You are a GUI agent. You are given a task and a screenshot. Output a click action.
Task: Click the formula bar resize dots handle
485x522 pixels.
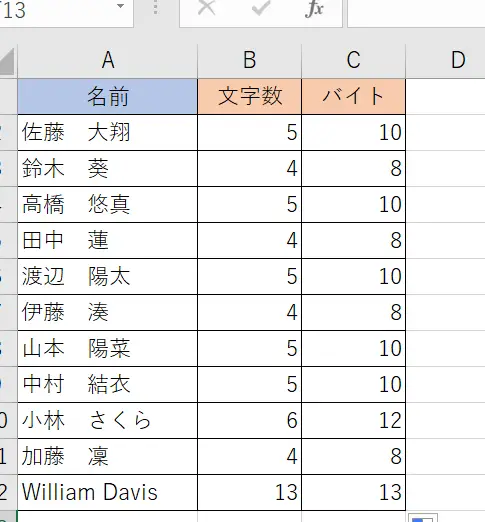[155, 7]
